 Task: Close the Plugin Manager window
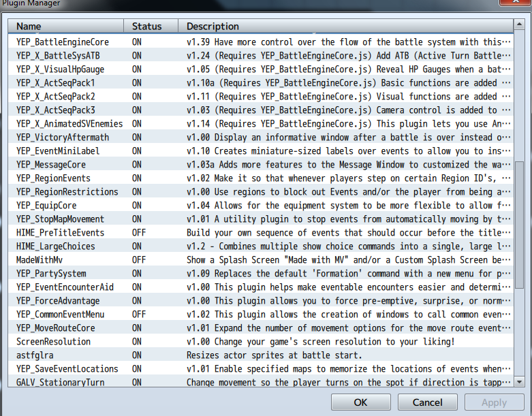(516, 1)
